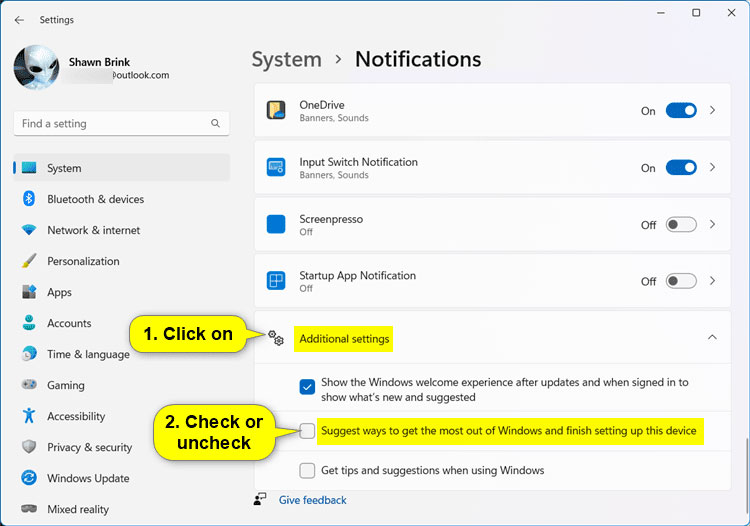Click the Give feedback link
This screenshot has height=526, width=750.
click(x=312, y=500)
